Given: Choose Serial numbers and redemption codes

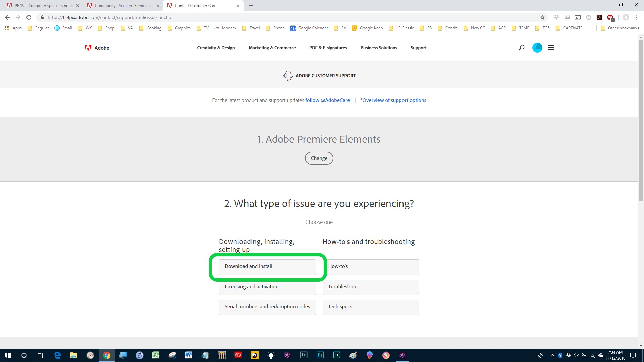Looking at the screenshot, I should [267, 307].
